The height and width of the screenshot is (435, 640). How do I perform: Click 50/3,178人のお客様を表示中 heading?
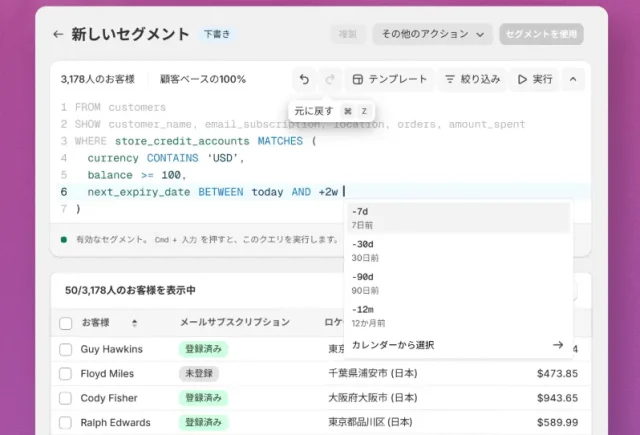pyautogui.click(x=130, y=291)
